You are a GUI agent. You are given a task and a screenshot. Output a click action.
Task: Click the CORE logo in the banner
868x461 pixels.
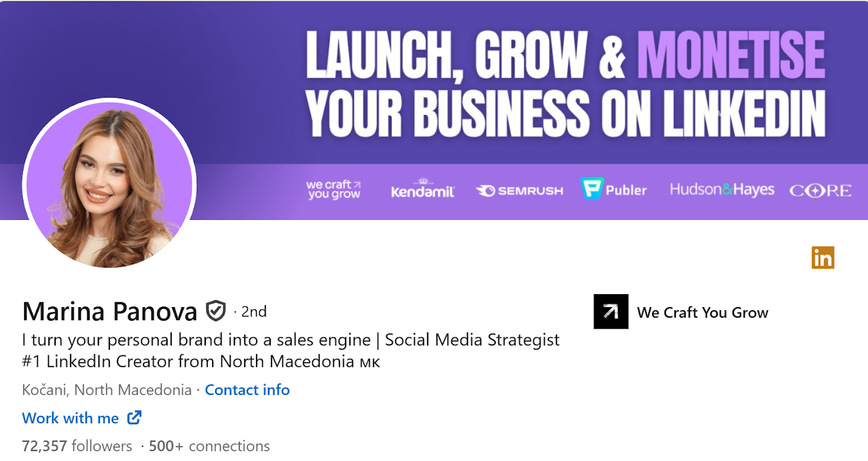click(820, 191)
